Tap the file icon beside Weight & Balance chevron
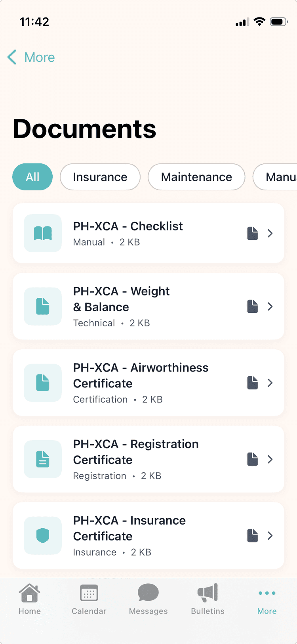Screen dimensions: 297x644 point(253,307)
